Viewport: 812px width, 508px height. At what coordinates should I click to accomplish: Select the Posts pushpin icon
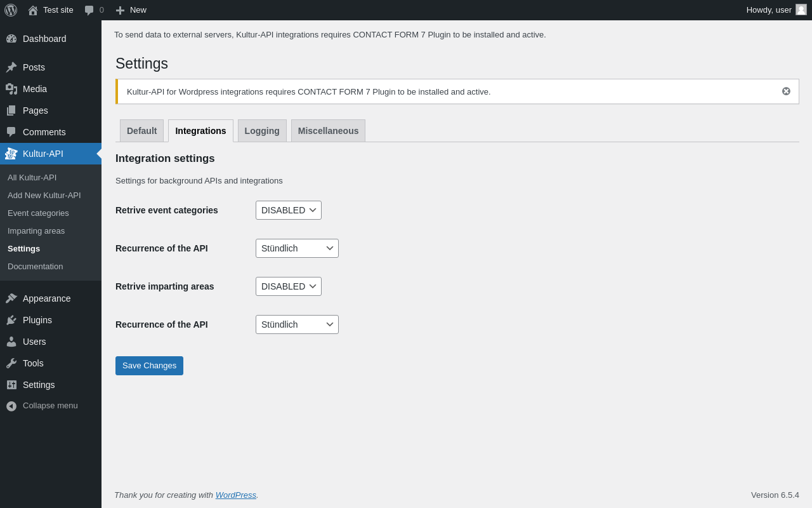[x=11, y=67]
